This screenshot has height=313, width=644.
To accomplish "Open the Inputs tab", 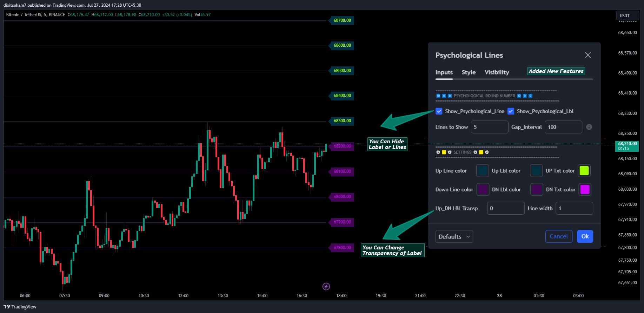I will [x=444, y=72].
